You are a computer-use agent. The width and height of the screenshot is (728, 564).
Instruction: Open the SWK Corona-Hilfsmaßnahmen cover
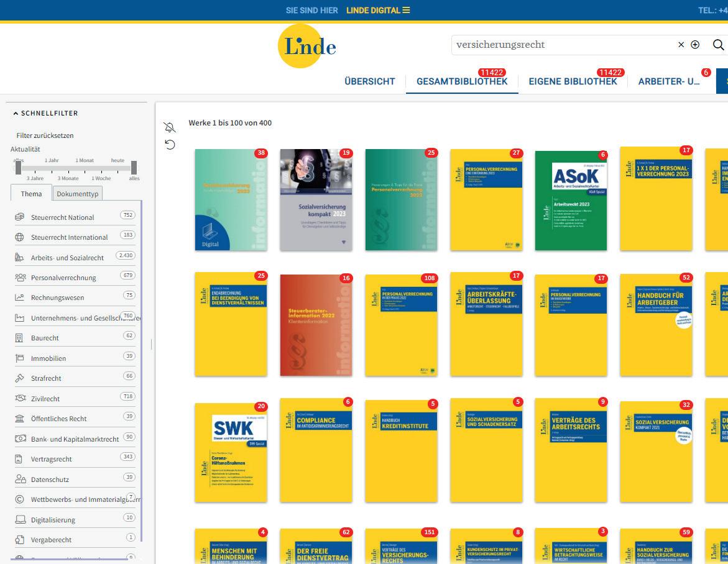231,452
